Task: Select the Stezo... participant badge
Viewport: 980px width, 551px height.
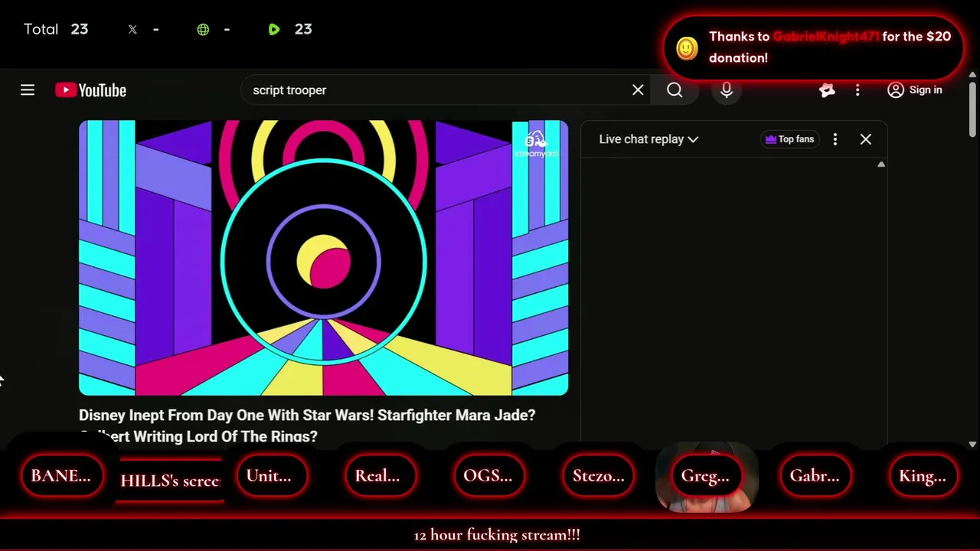Action: [x=598, y=476]
